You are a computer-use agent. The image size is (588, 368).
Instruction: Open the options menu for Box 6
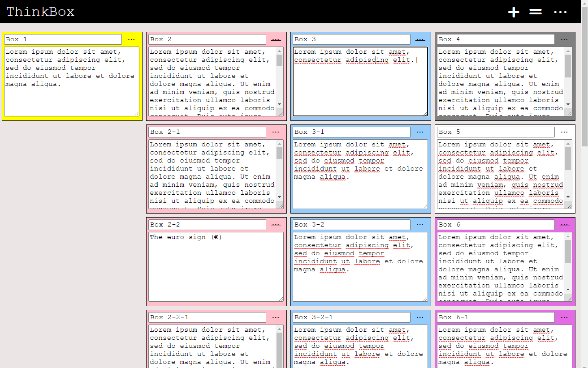(x=564, y=225)
